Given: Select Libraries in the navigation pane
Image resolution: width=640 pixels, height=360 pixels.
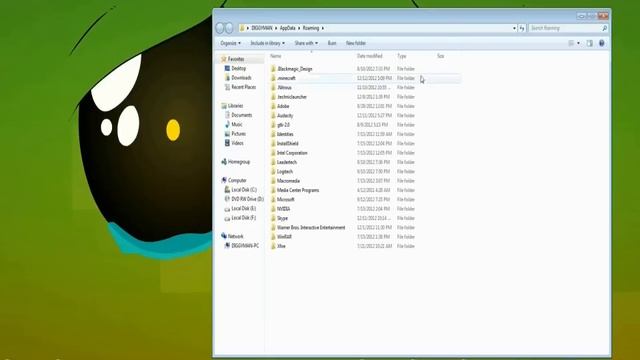Looking at the screenshot, I should click(236, 106).
